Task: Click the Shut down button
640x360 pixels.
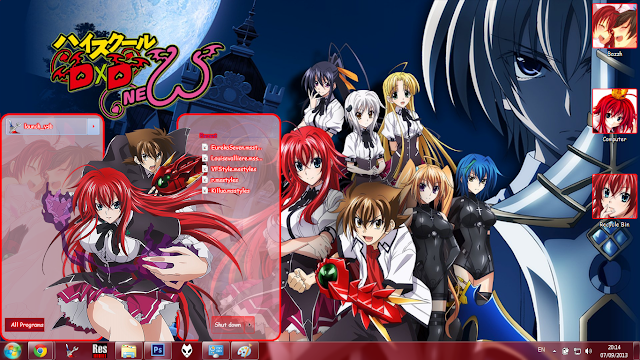Action: pyautogui.click(x=228, y=325)
